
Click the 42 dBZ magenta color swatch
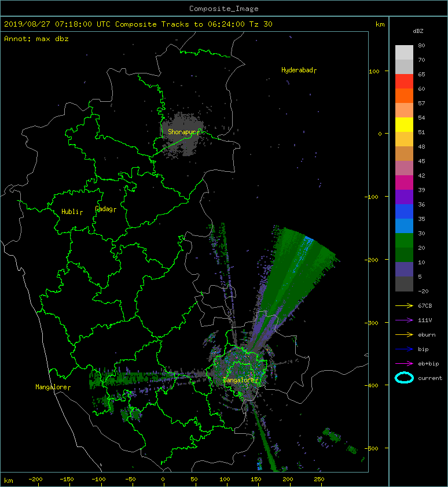(404, 182)
